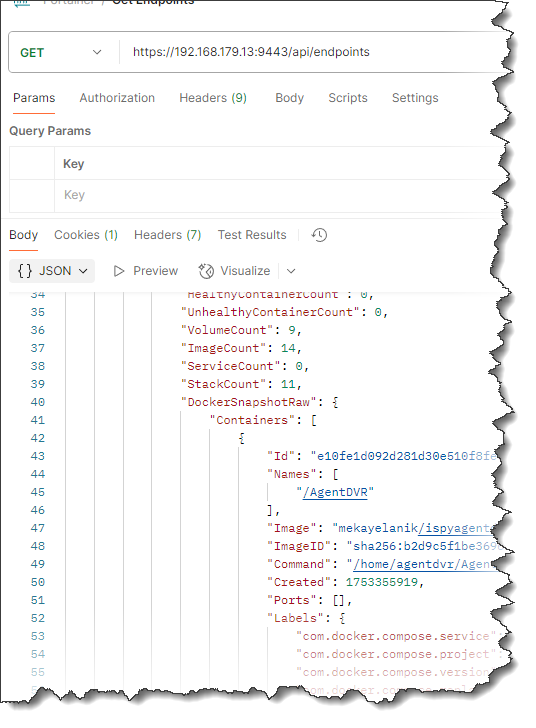
Task: Click the Visualize sparkle icon
Action: tap(206, 271)
